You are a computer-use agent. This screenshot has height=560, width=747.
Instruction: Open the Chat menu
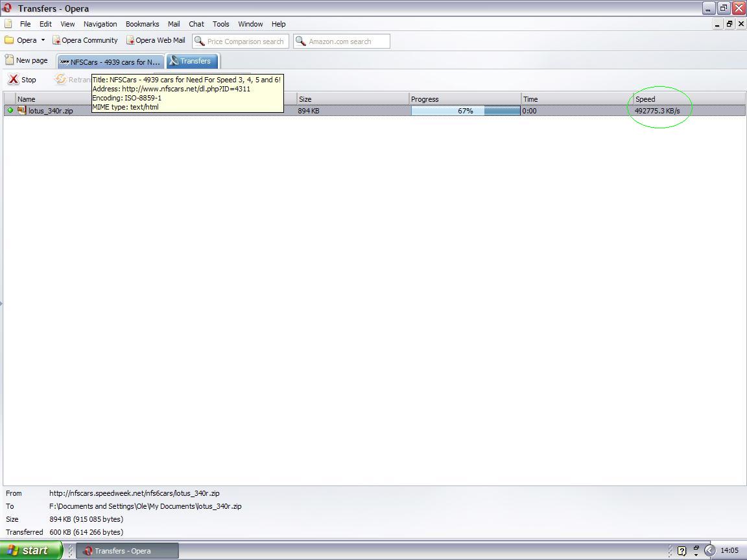pyautogui.click(x=196, y=24)
